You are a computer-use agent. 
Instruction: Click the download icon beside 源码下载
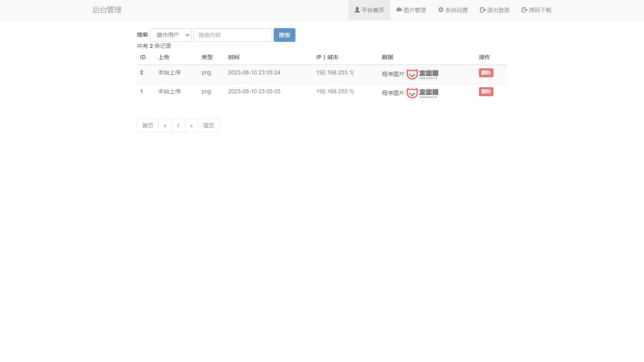pos(524,10)
